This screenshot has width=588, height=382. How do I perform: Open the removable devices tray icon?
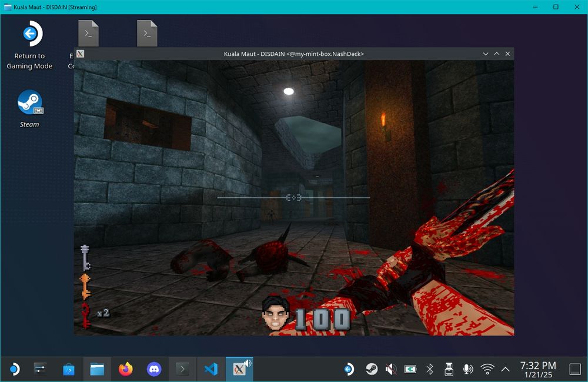tap(449, 369)
